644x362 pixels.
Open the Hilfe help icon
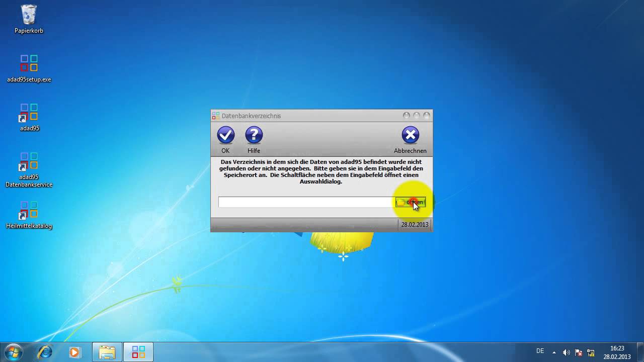click(x=254, y=135)
